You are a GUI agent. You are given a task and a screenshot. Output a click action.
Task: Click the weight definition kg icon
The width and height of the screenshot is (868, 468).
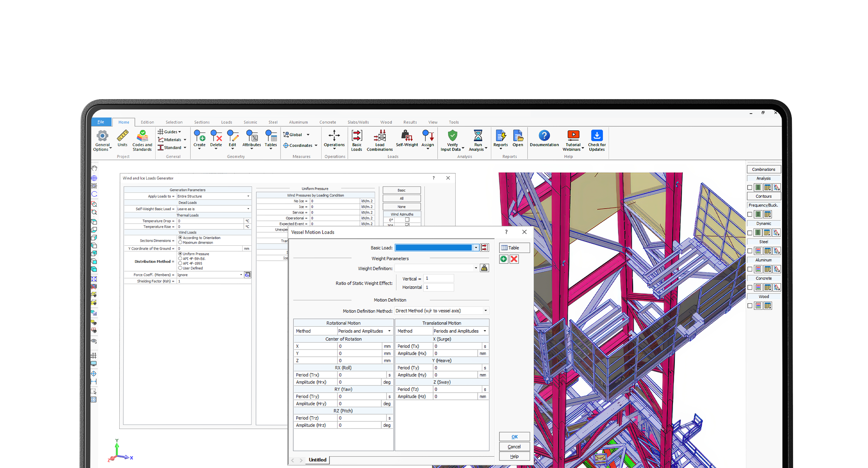click(x=484, y=268)
